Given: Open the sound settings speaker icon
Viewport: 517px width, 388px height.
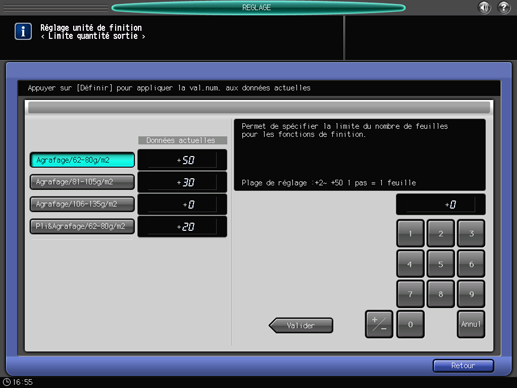Looking at the screenshot, I should click(484, 7).
